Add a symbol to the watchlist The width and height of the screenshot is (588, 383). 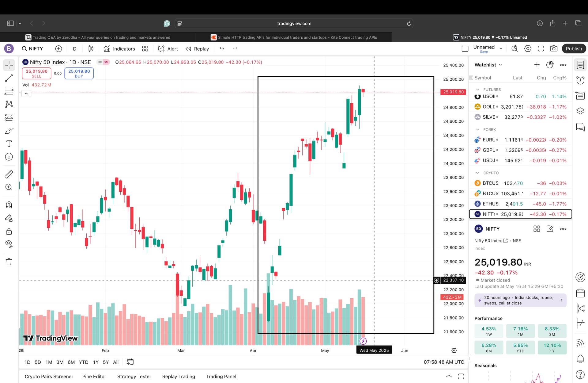[537, 65]
